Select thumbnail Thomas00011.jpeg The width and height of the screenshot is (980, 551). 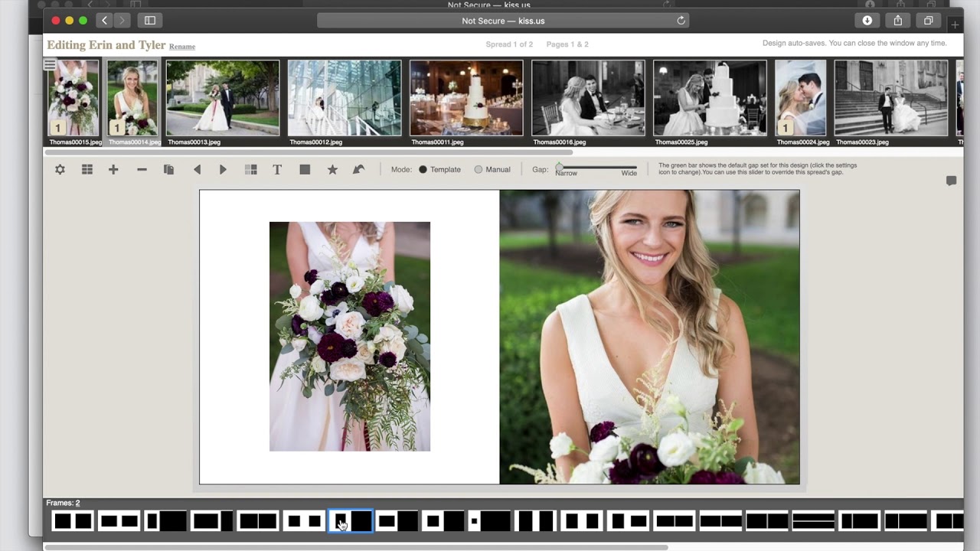(x=466, y=98)
